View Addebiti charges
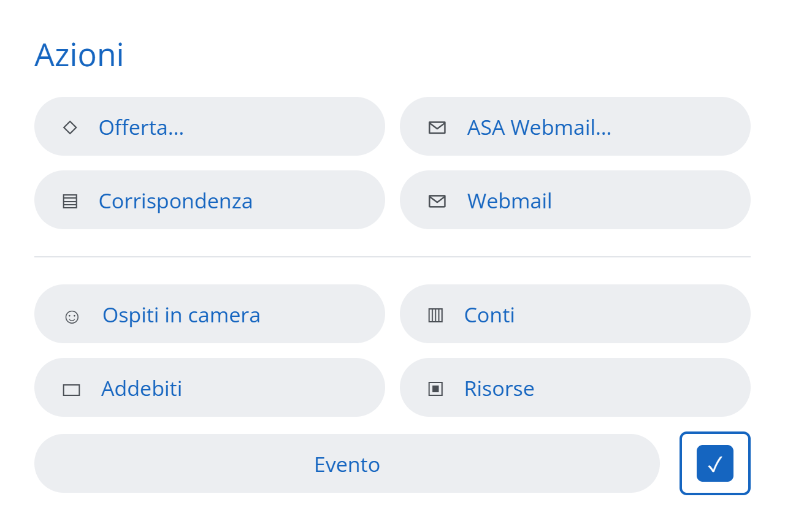The image size is (785, 532). pyautogui.click(x=210, y=387)
